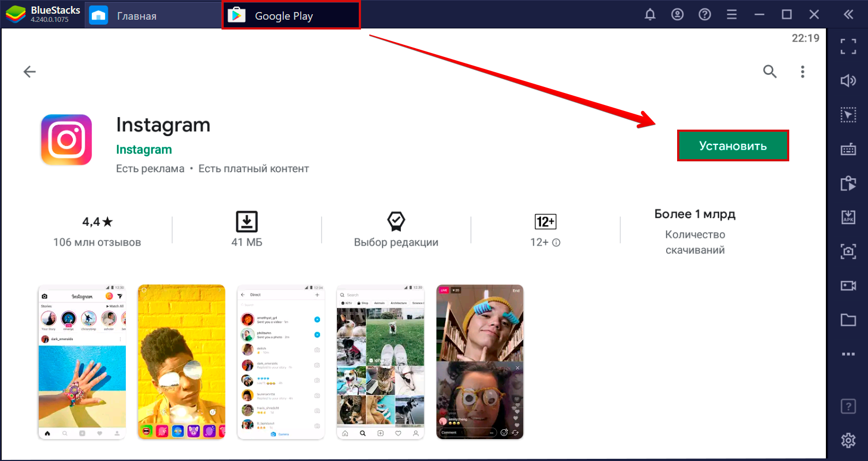Click the 106 млн отзывов text
This screenshot has width=868, height=461.
click(97, 242)
